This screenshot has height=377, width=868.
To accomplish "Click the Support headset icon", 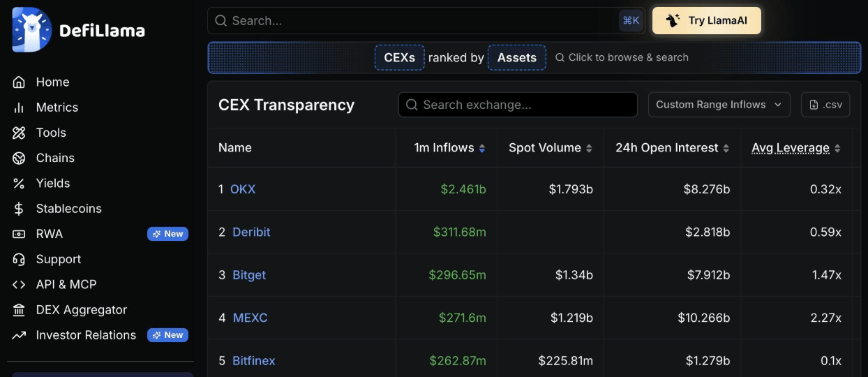I will pyautogui.click(x=20, y=259).
